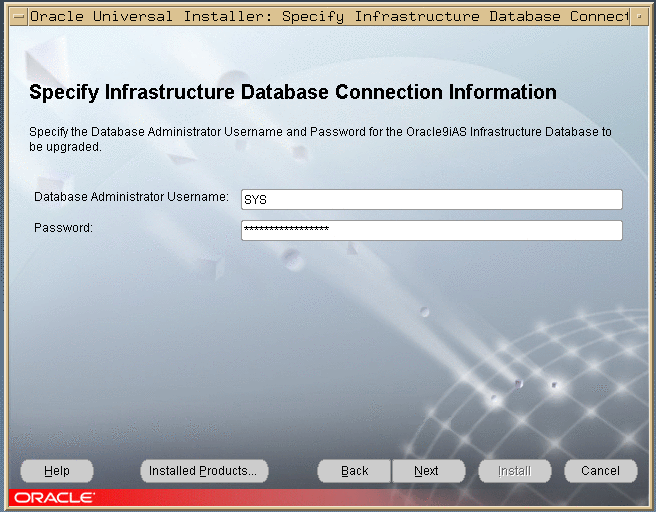Click the title bar right corner button
This screenshot has height=512, width=656.
[639, 17]
